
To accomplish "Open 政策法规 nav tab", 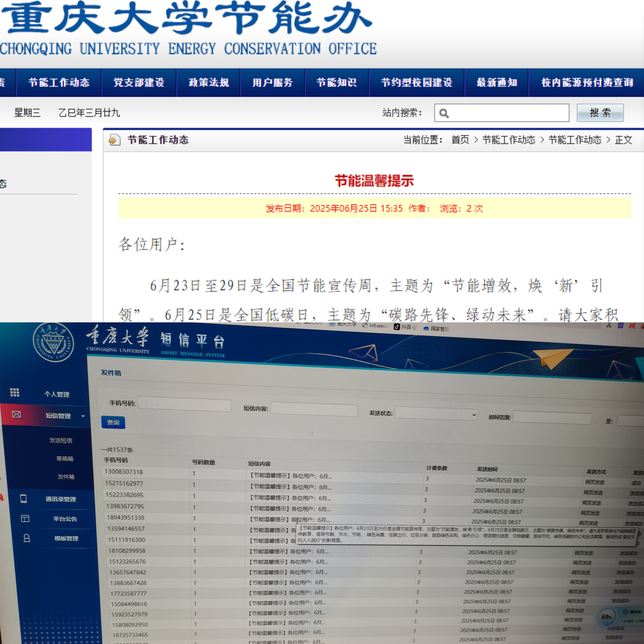I will pos(209,82).
